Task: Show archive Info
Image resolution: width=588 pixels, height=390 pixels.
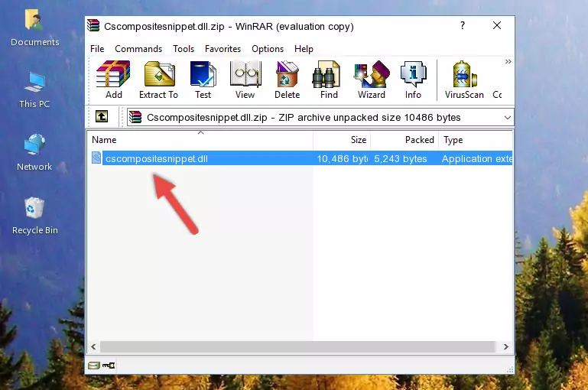Action: [x=413, y=80]
